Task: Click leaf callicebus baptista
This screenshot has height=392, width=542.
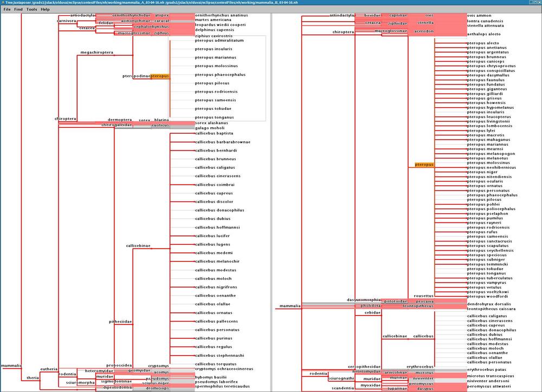Action: pyautogui.click(x=214, y=133)
